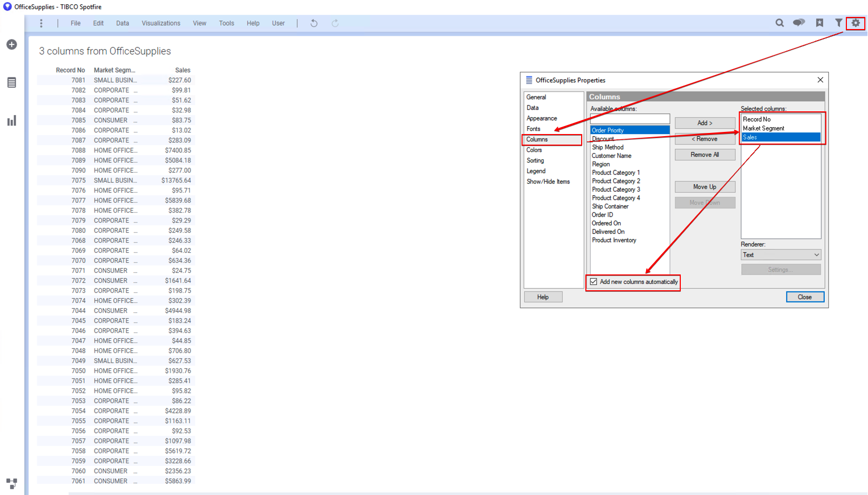Select Appearance properties page
This screenshot has height=495, width=868.
pos(542,118)
